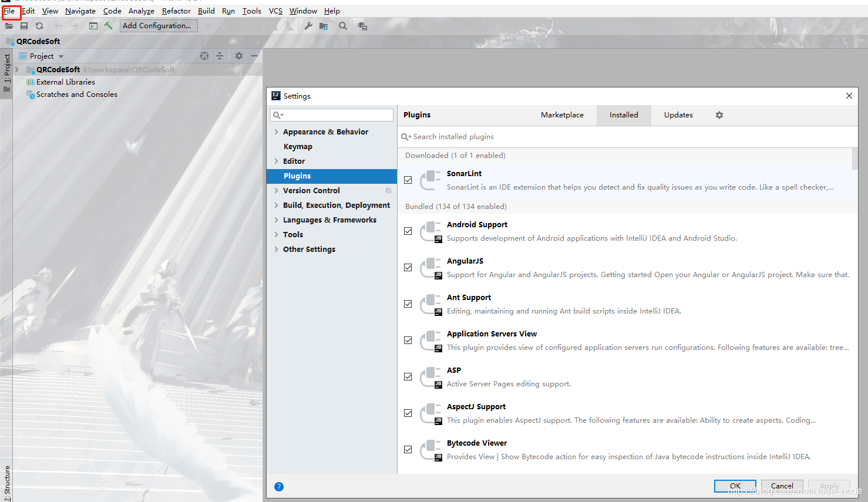Switch to the Marketplace tab
Image resolution: width=868 pixels, height=502 pixels.
click(x=562, y=115)
